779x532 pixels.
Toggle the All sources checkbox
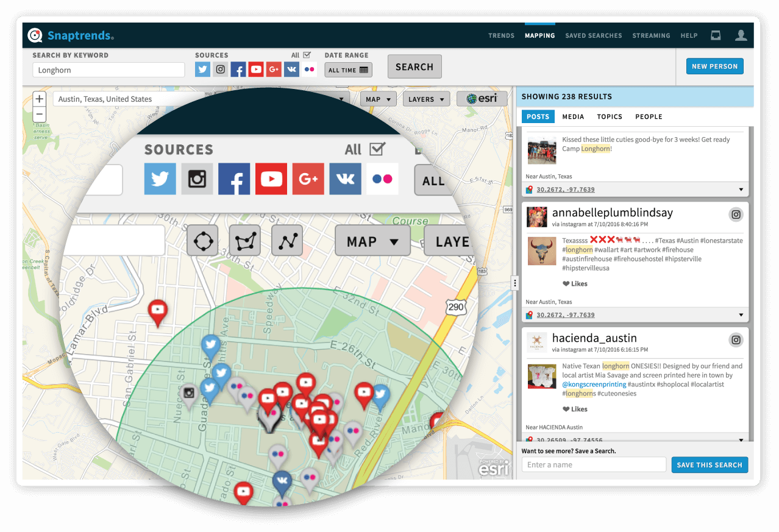(x=307, y=55)
